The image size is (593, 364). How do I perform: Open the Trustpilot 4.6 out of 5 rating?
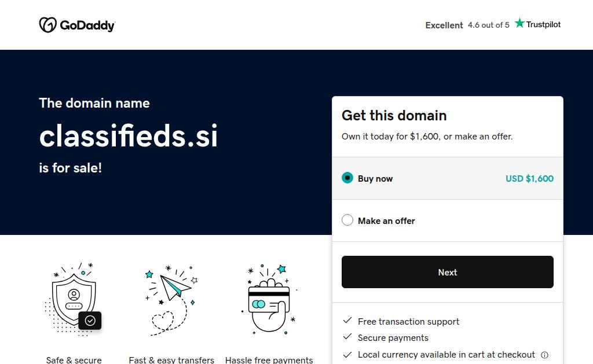pyautogui.click(x=488, y=25)
